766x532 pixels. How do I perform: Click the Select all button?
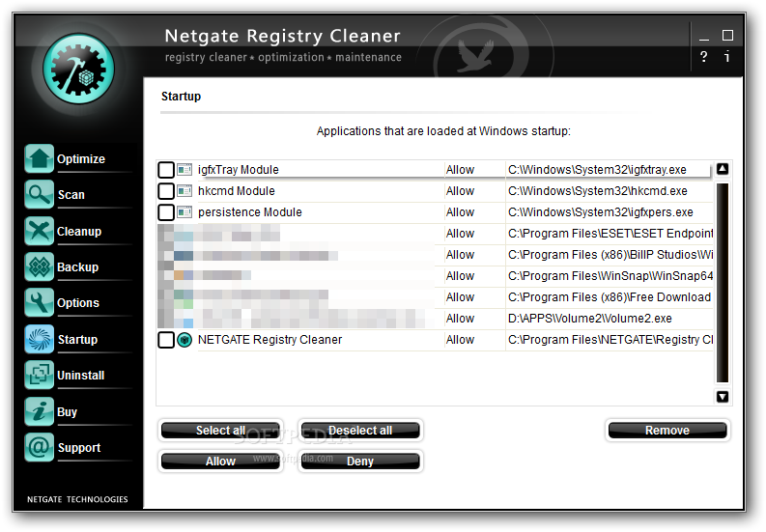220,431
